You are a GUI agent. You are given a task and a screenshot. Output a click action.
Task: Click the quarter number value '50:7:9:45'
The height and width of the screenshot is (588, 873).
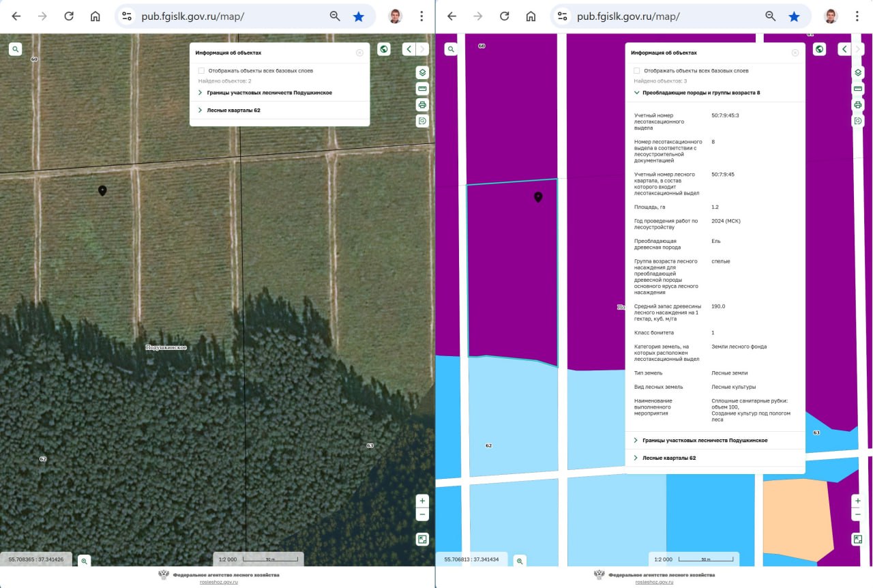[x=723, y=174]
